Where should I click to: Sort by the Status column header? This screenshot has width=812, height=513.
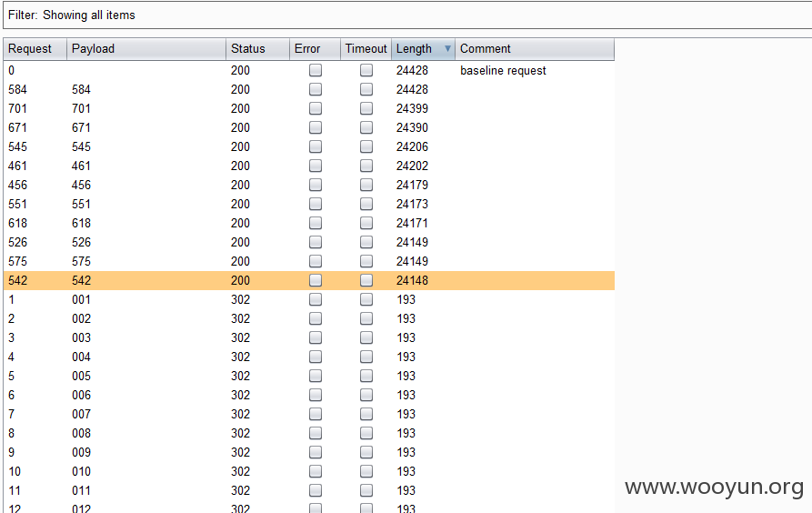click(x=258, y=49)
